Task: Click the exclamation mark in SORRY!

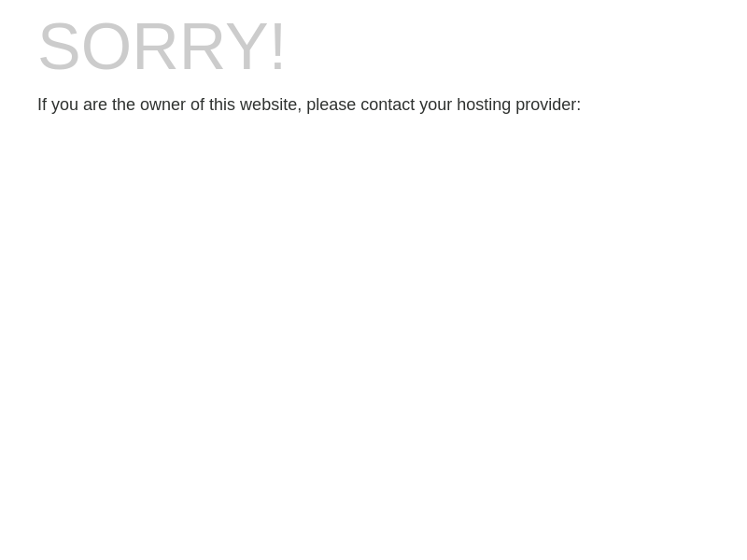Action: 277,46
